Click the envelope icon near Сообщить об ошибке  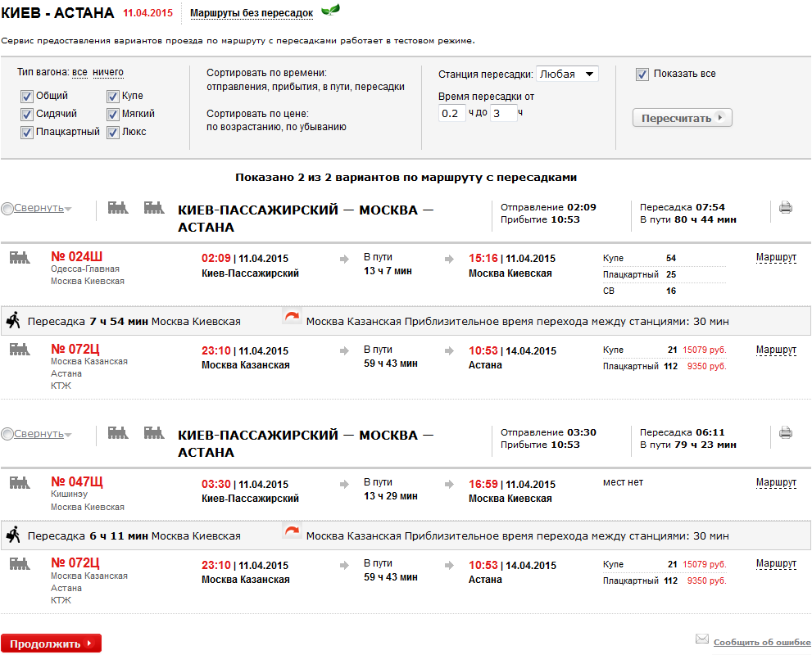pyautogui.click(x=701, y=639)
